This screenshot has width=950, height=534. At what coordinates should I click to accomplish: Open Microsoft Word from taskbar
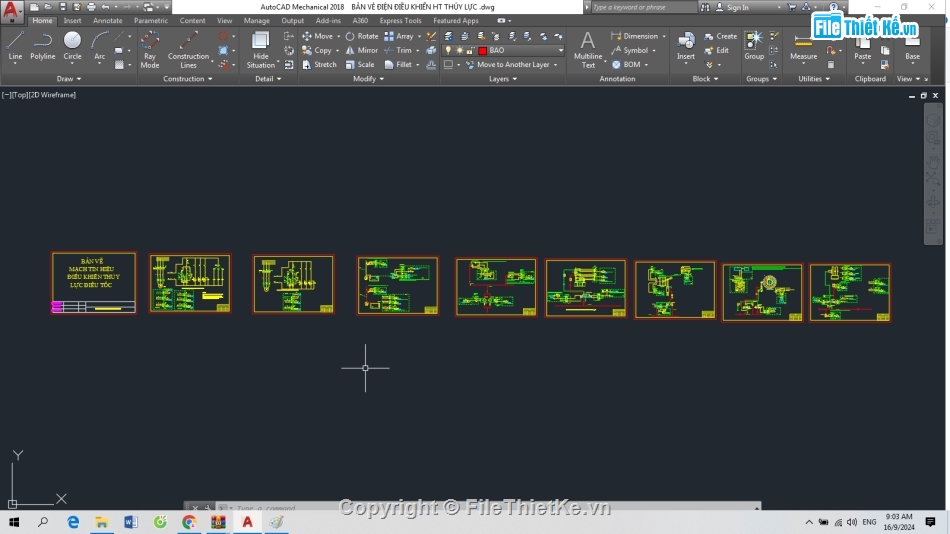[x=130, y=522]
